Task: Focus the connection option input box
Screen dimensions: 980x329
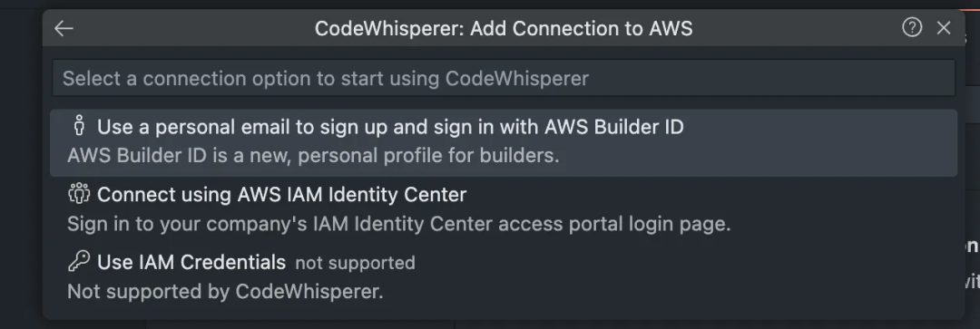Action: 503,78
